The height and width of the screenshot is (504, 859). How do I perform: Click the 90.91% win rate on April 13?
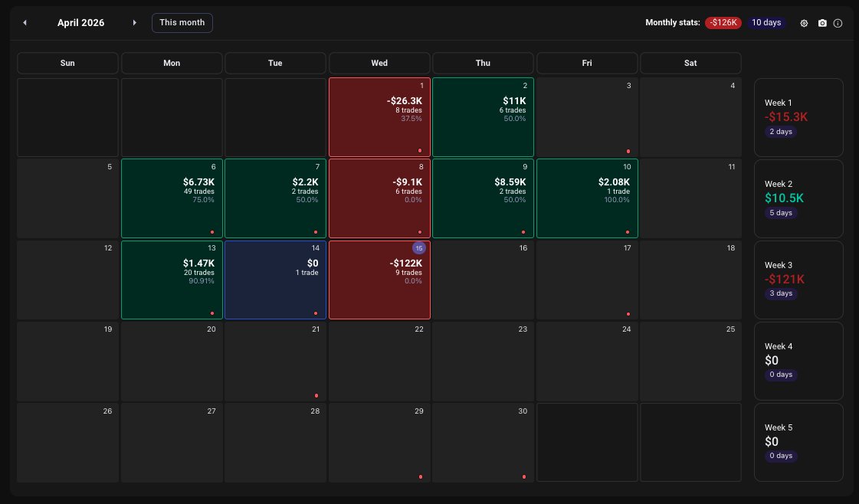pyautogui.click(x=201, y=281)
